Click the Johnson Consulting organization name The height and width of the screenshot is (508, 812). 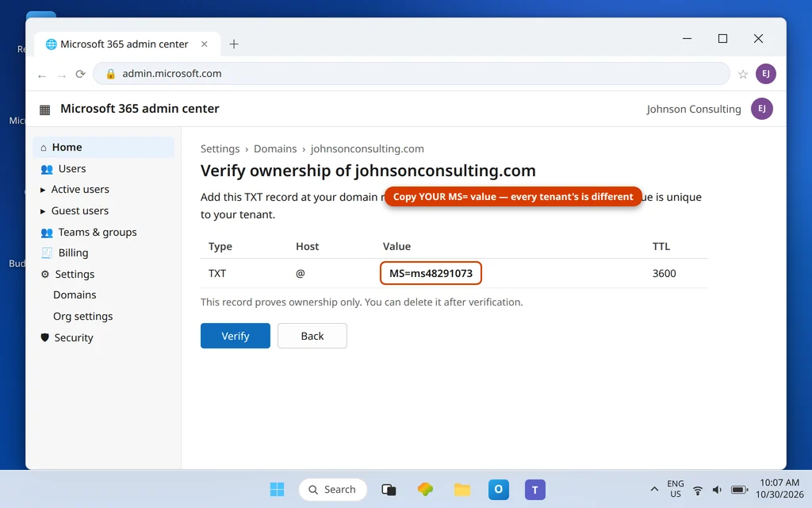[693, 110]
